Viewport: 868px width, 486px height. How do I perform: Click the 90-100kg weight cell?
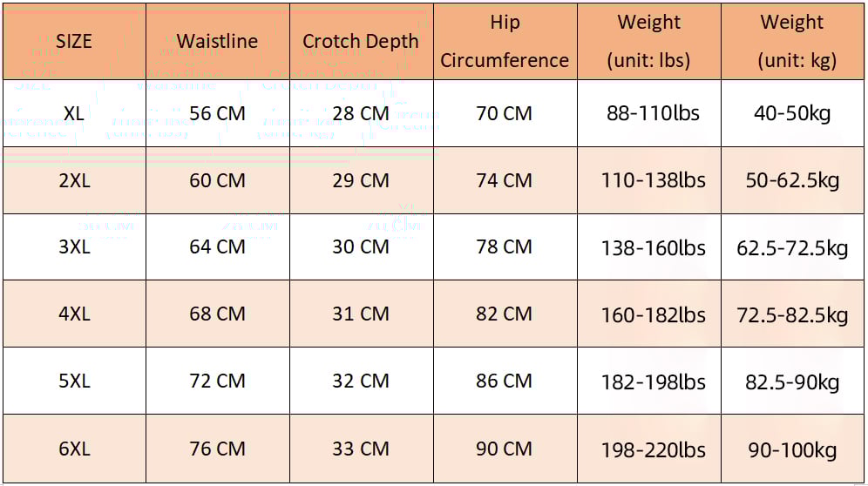point(792,449)
